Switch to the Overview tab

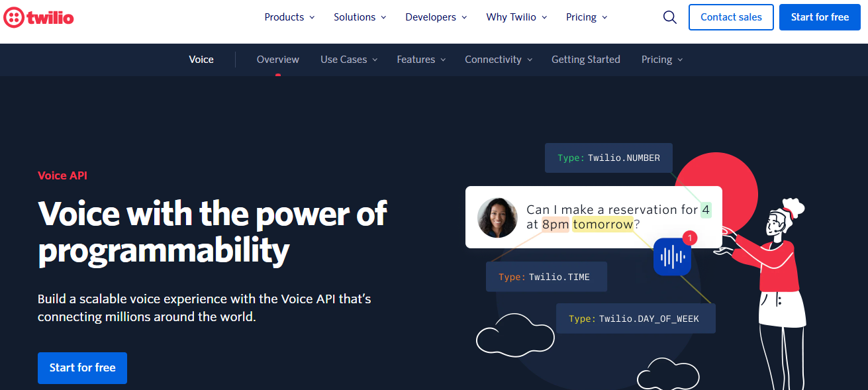point(278,60)
